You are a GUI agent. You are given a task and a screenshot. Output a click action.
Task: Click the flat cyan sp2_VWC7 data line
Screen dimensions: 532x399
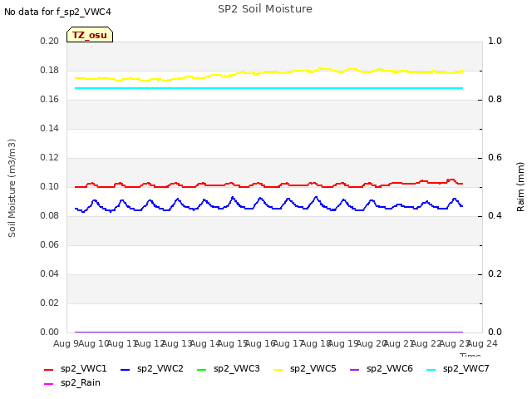[268, 88]
